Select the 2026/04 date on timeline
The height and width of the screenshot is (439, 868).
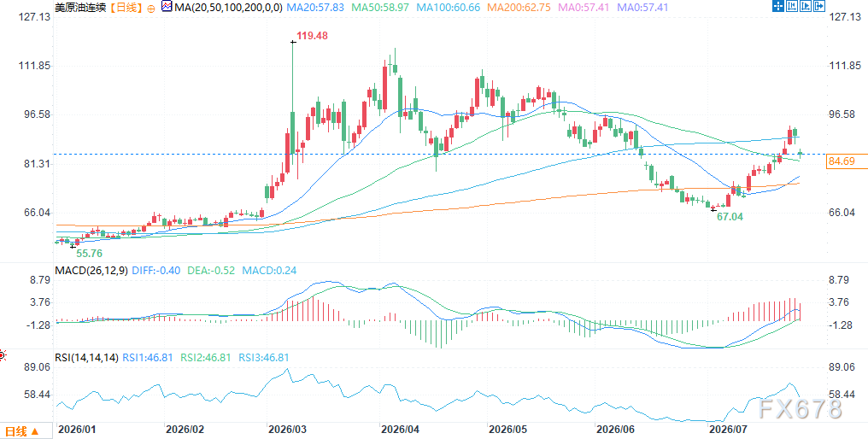(x=399, y=429)
